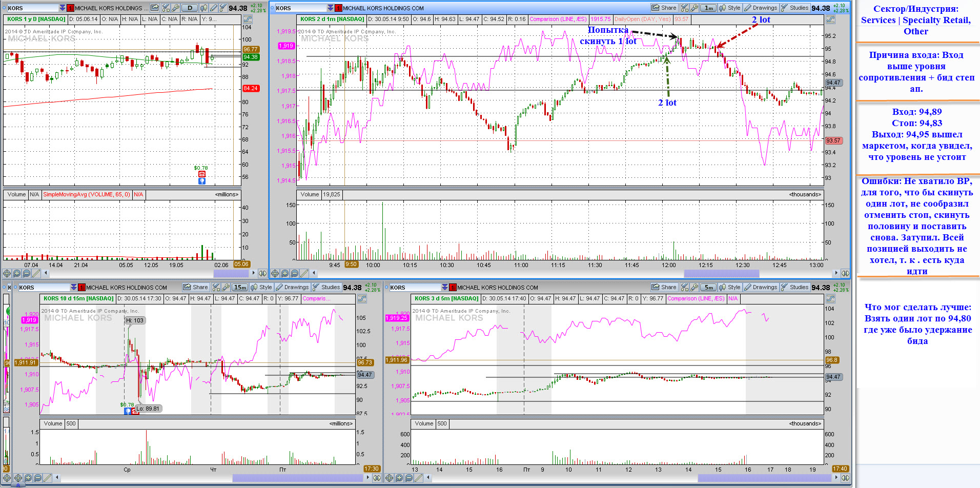Expand KORS symbol dropdown in 1m chart

click(330, 8)
